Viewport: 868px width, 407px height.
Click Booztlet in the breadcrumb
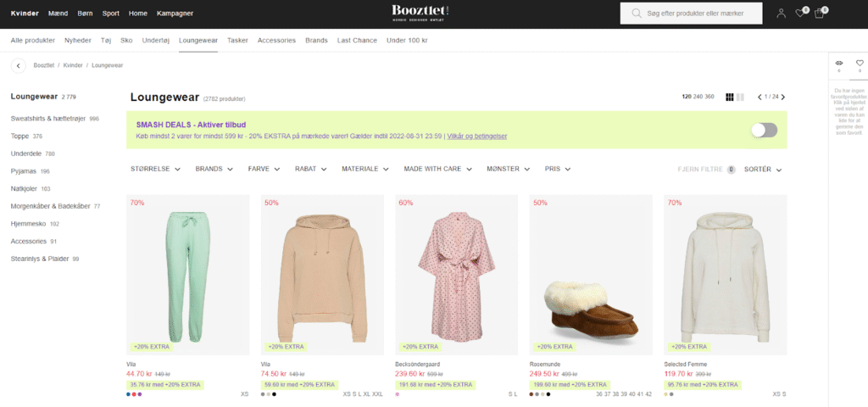coord(44,65)
